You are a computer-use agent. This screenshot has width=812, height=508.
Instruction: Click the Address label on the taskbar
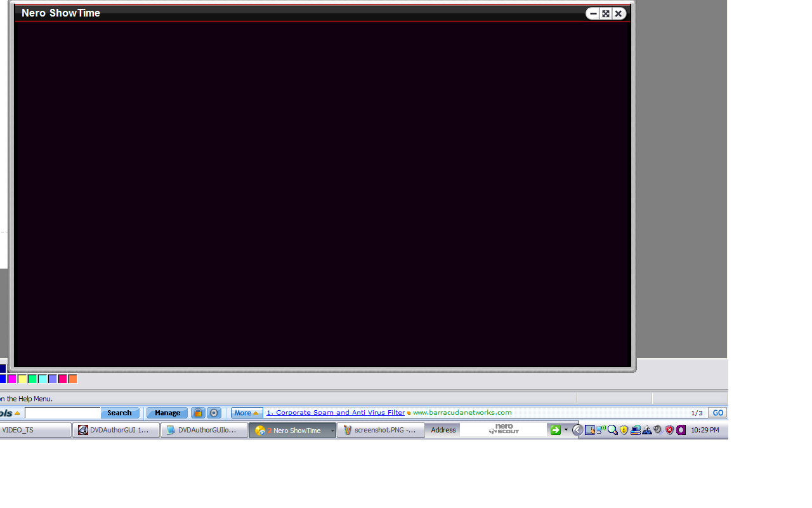pos(443,430)
